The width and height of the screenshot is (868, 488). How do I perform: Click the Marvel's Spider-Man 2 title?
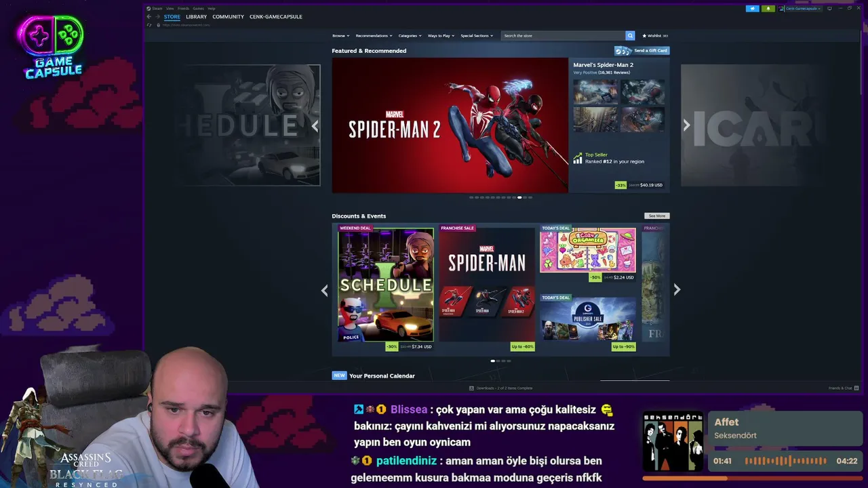coord(604,65)
